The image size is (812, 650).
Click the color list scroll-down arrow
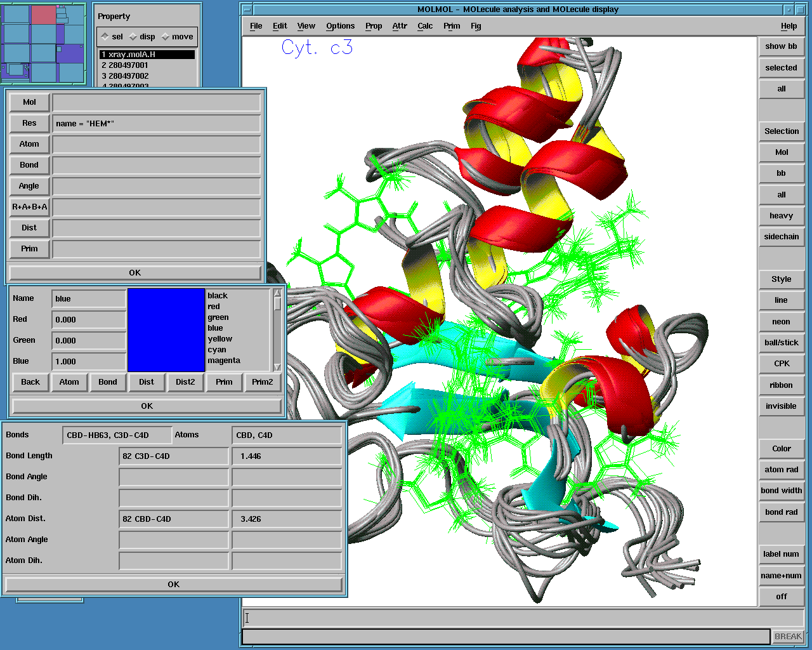coord(277,367)
